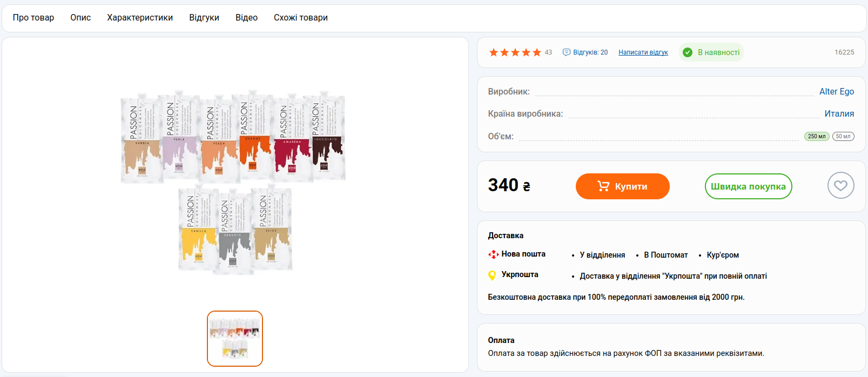
Task: Go to the Характеристики tab
Action: 140,18
